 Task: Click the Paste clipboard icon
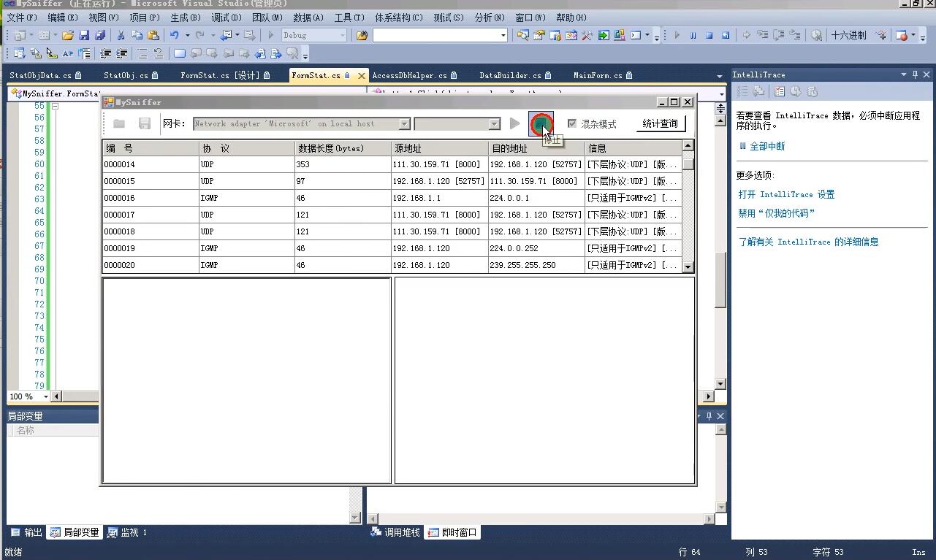(x=153, y=35)
